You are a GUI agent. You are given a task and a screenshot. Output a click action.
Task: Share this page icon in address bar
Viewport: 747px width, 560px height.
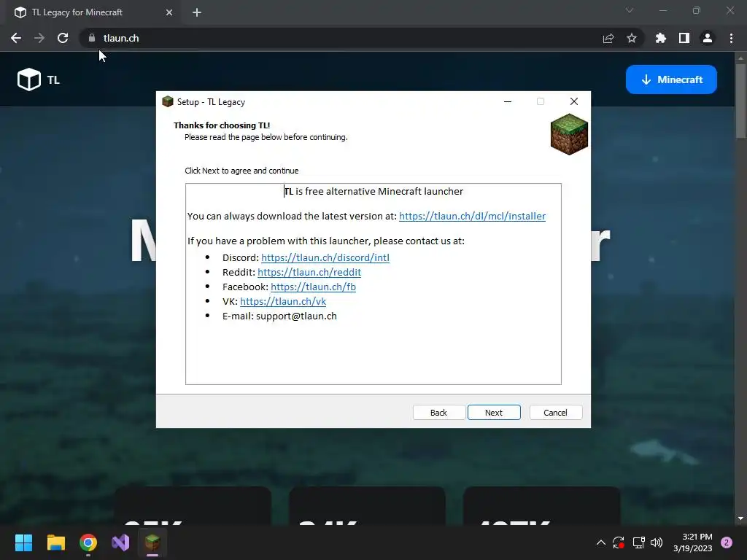608,38
